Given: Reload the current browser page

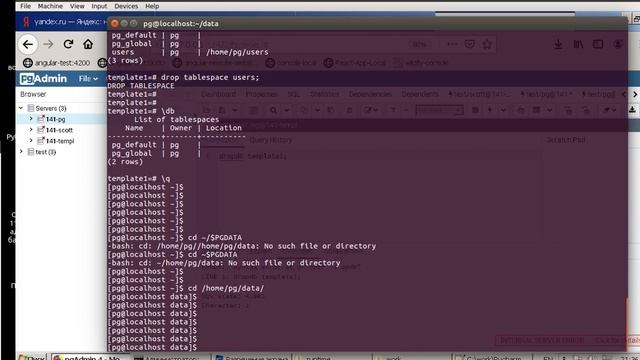Looking at the screenshot, I should tap(68, 44).
